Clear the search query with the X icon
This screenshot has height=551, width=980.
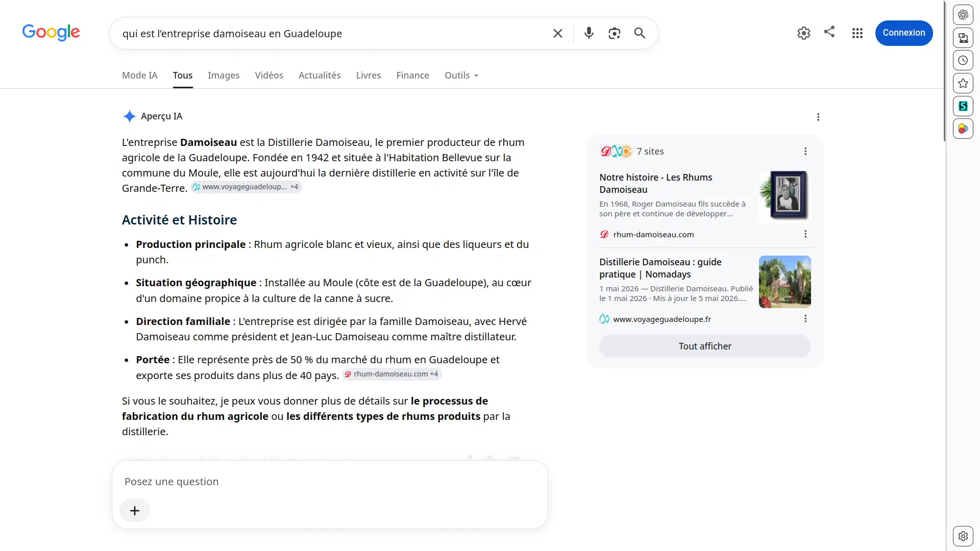click(558, 33)
